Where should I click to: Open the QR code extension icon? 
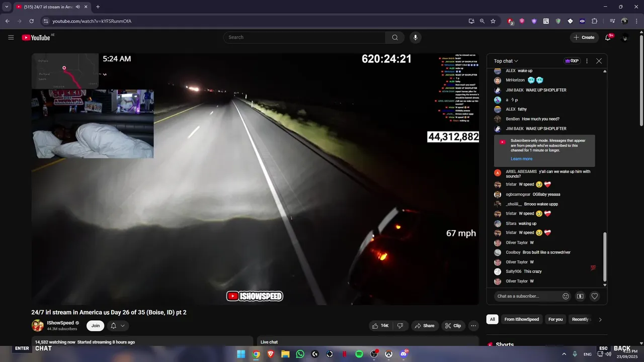click(x=546, y=21)
